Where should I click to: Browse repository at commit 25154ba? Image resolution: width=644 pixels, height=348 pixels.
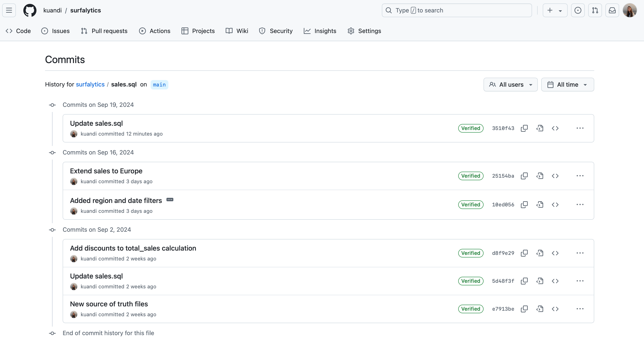pyautogui.click(x=555, y=176)
